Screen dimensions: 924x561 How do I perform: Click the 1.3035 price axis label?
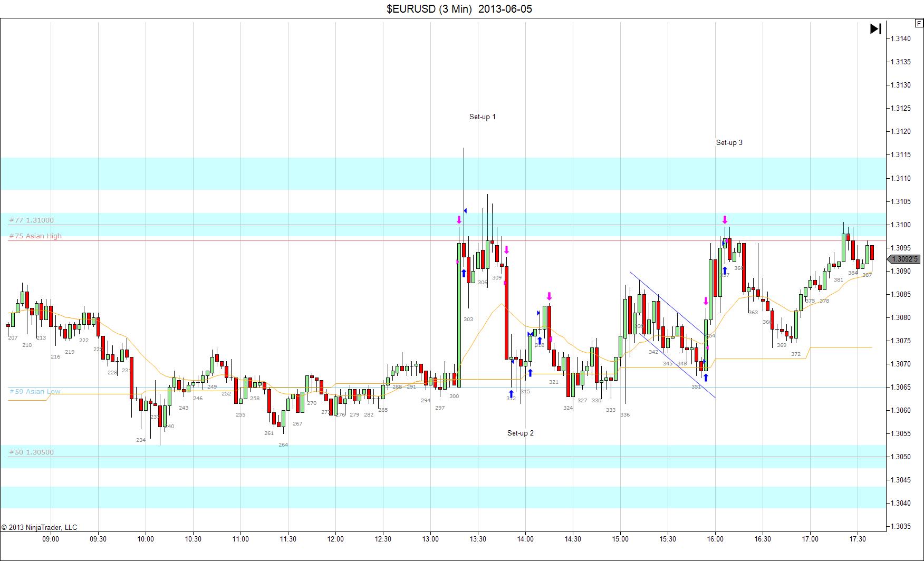(900, 526)
